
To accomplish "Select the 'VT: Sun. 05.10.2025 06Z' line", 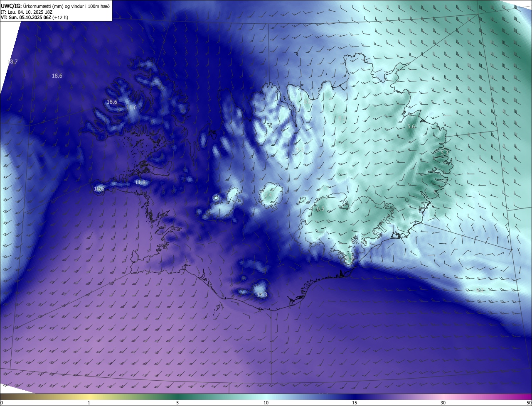I will [34, 17].
